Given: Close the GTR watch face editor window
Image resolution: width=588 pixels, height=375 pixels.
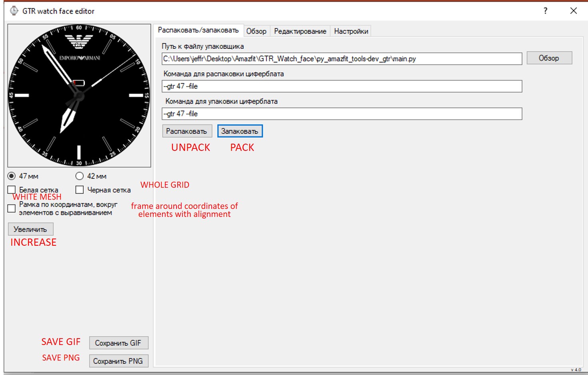Looking at the screenshot, I should (574, 11).
